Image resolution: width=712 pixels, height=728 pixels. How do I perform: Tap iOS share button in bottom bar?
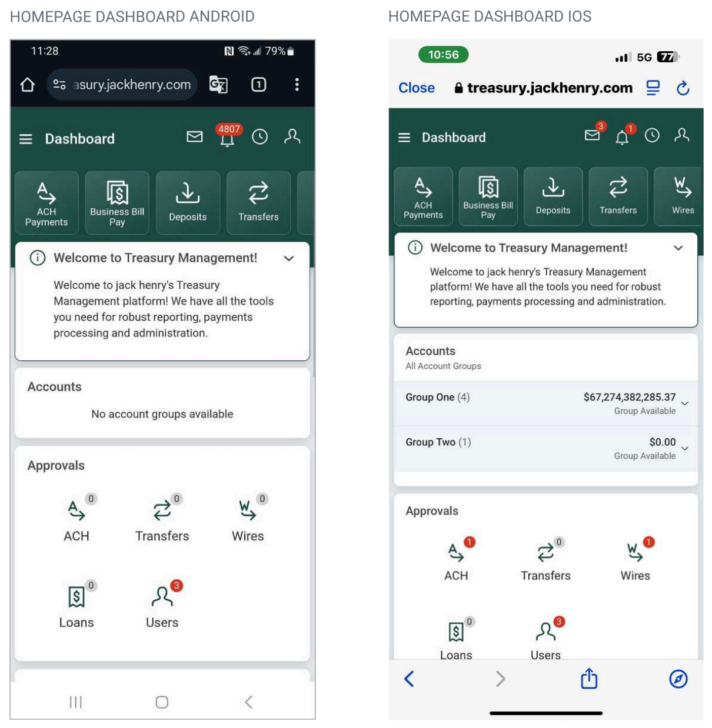click(x=589, y=679)
